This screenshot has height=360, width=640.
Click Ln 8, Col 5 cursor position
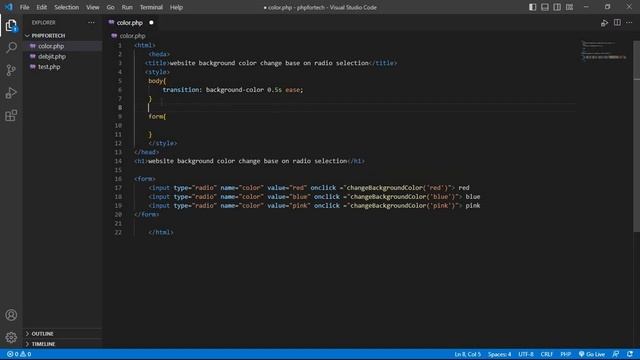467,354
